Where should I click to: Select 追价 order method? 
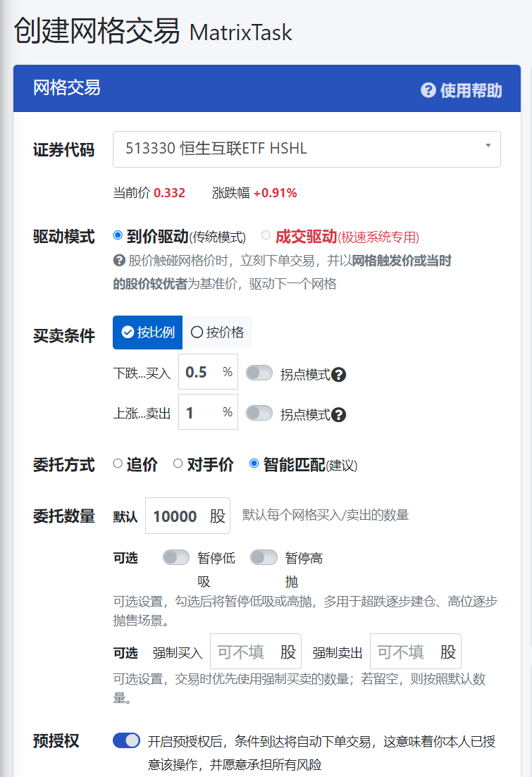[118, 464]
